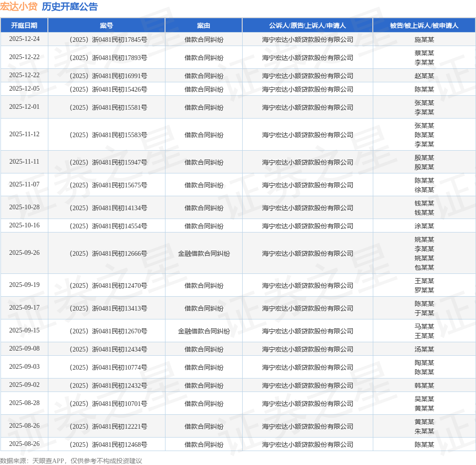Click defendant name 蔡某某
The height and width of the screenshot is (465, 476).
pos(424,53)
